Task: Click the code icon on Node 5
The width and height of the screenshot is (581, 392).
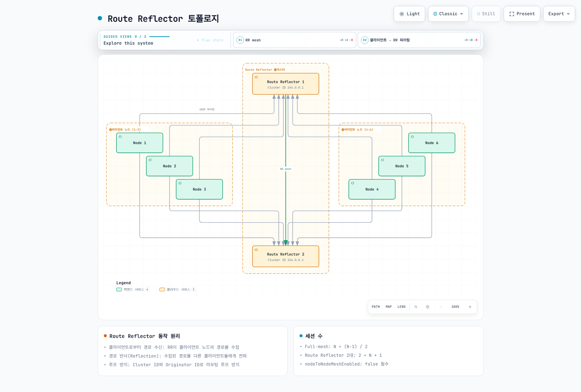Action: 382,160
